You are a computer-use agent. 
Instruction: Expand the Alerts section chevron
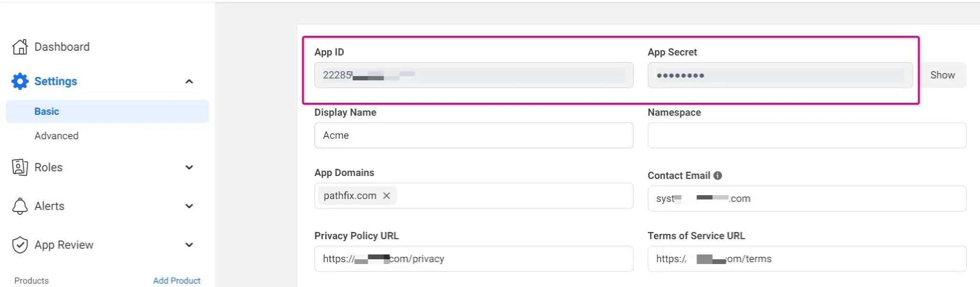tap(189, 206)
